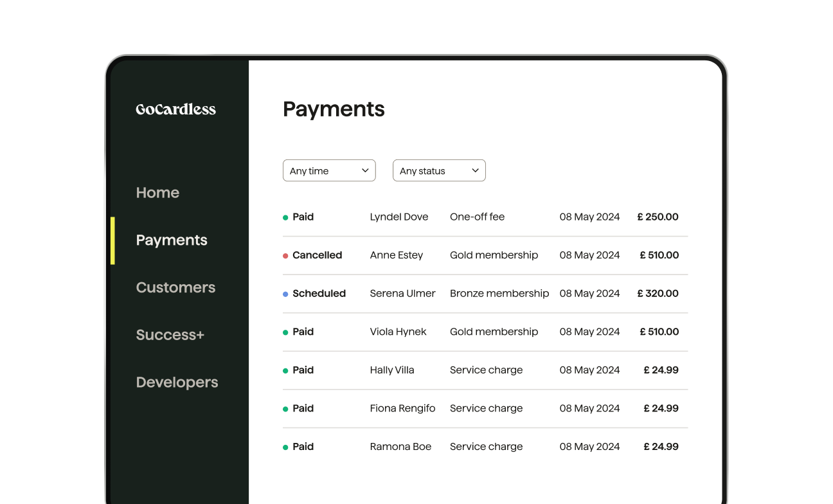The height and width of the screenshot is (504, 833).
Task: Click the £ 510.00 amount for Anne Estey
Action: 659,255
